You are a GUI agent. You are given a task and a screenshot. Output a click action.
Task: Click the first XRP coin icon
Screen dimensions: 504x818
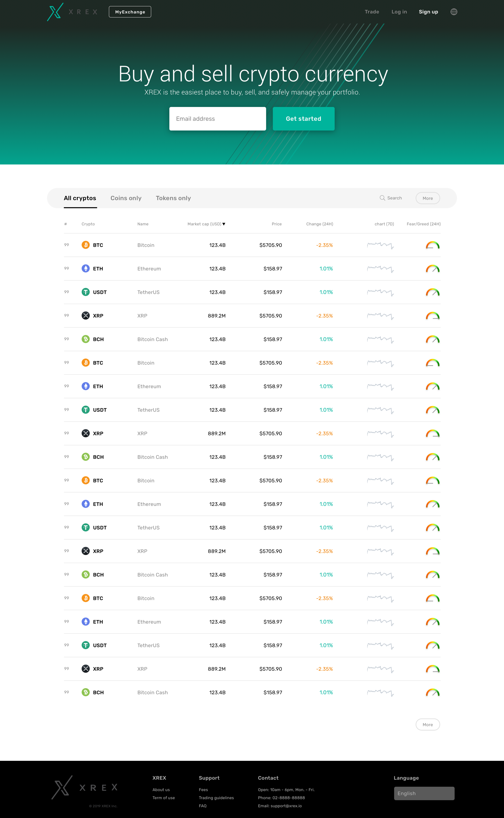86,316
